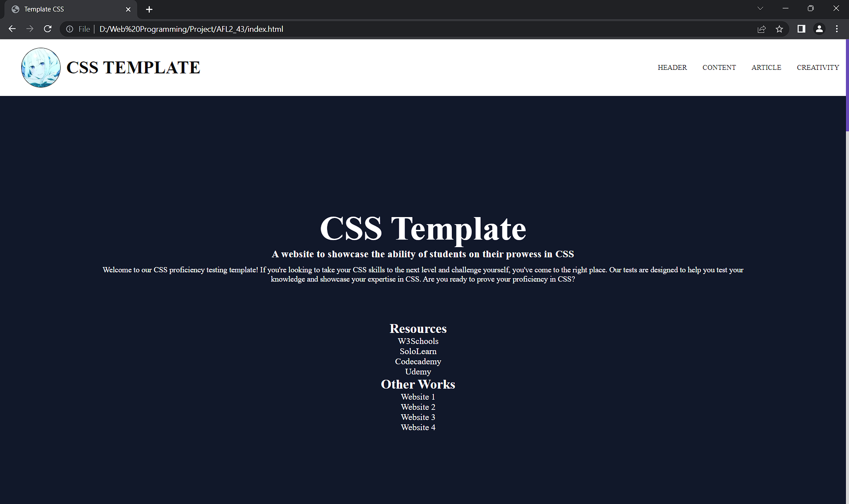Go to HEADER nav item
The width and height of the screenshot is (849, 504).
tap(672, 68)
